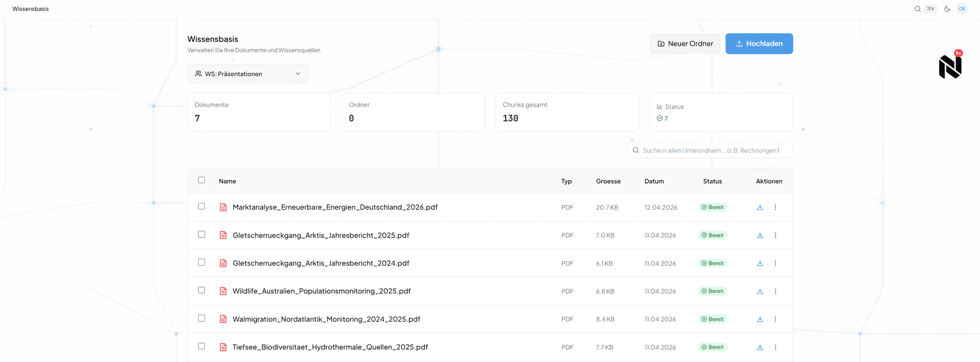
Task: Toggle dark mode with moon icon
Action: [x=947, y=9]
